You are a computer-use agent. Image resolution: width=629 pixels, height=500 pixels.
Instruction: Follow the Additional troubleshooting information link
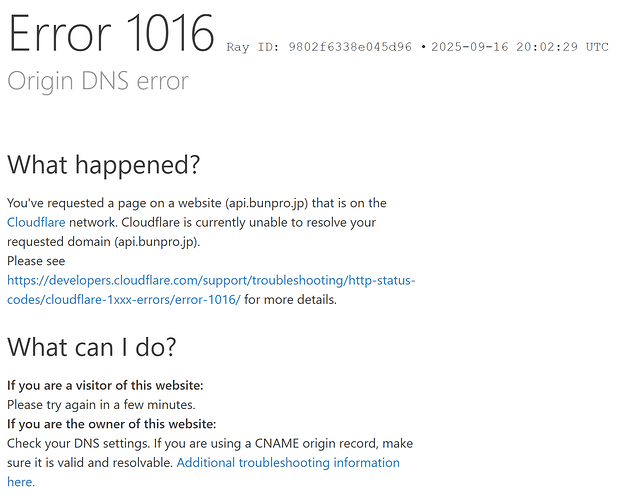click(x=288, y=463)
